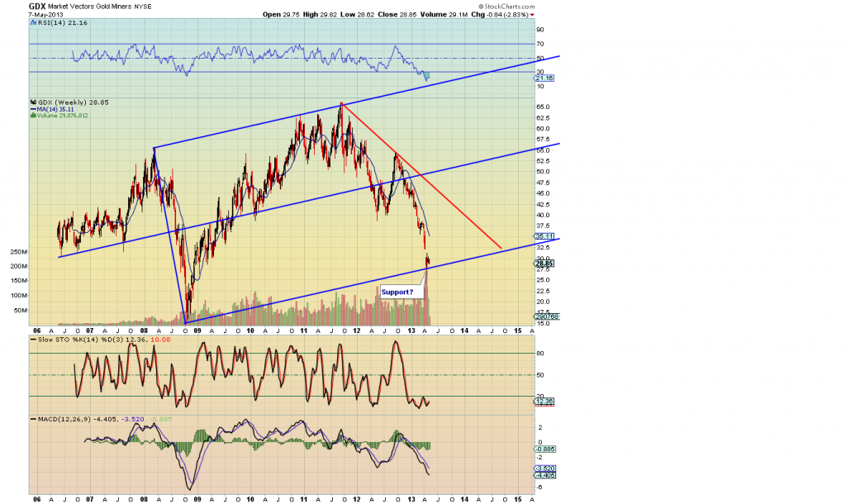Screen dimensions: 846x504
Task: Click the 'Volume 29.1M' header value
Action: [x=444, y=15]
